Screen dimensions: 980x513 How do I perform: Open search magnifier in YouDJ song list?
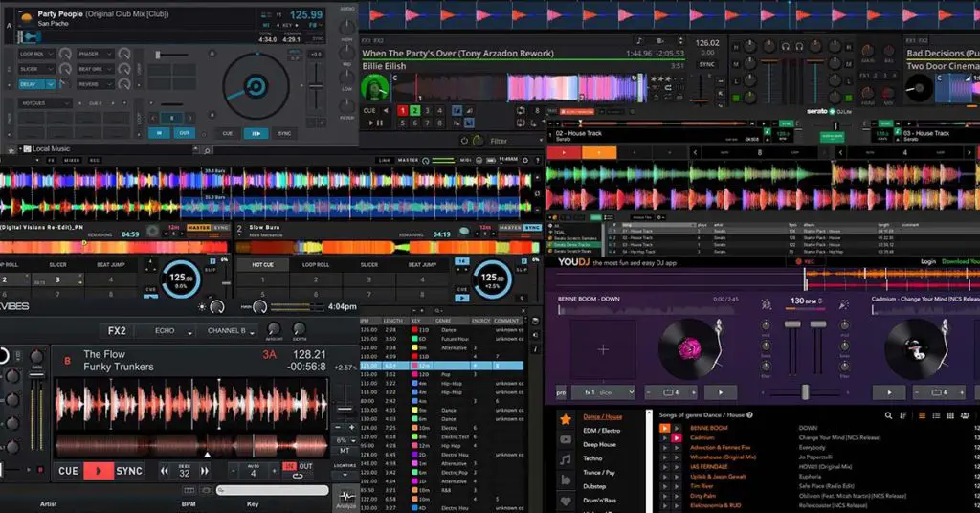point(888,415)
